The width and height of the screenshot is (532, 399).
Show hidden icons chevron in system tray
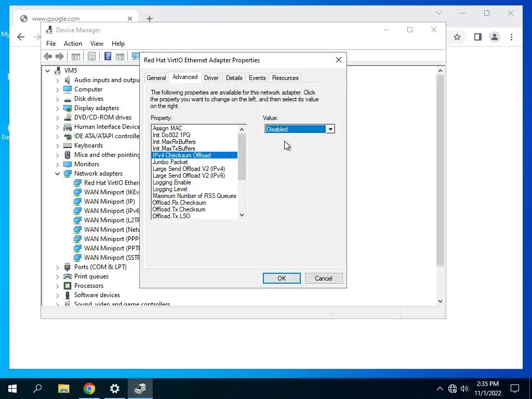[x=440, y=389]
